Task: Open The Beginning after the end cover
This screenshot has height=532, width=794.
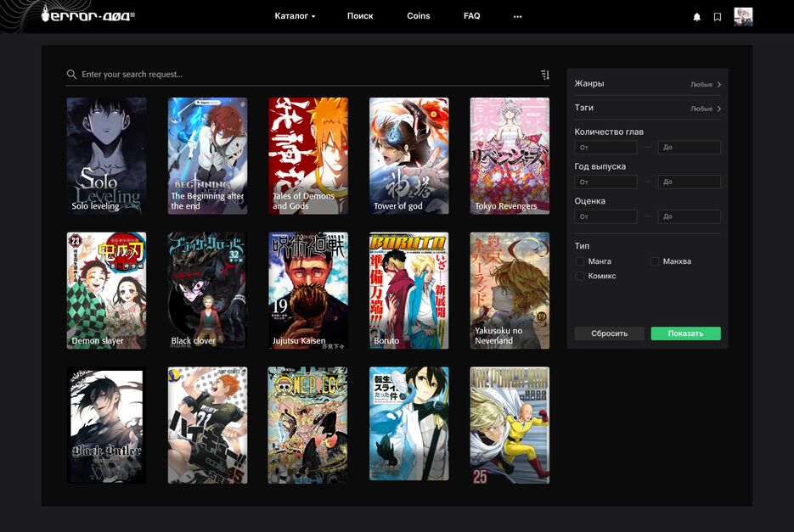Action: click(207, 156)
